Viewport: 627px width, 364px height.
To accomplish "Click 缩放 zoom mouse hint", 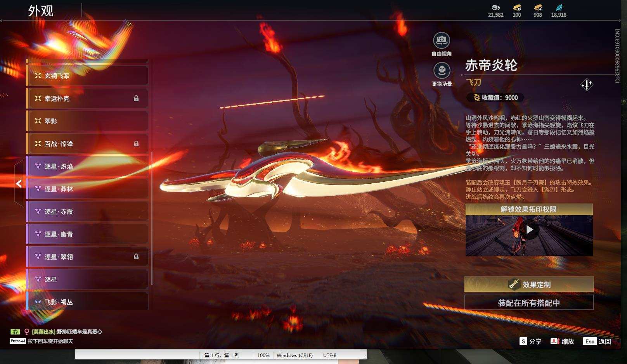I will click(562, 341).
